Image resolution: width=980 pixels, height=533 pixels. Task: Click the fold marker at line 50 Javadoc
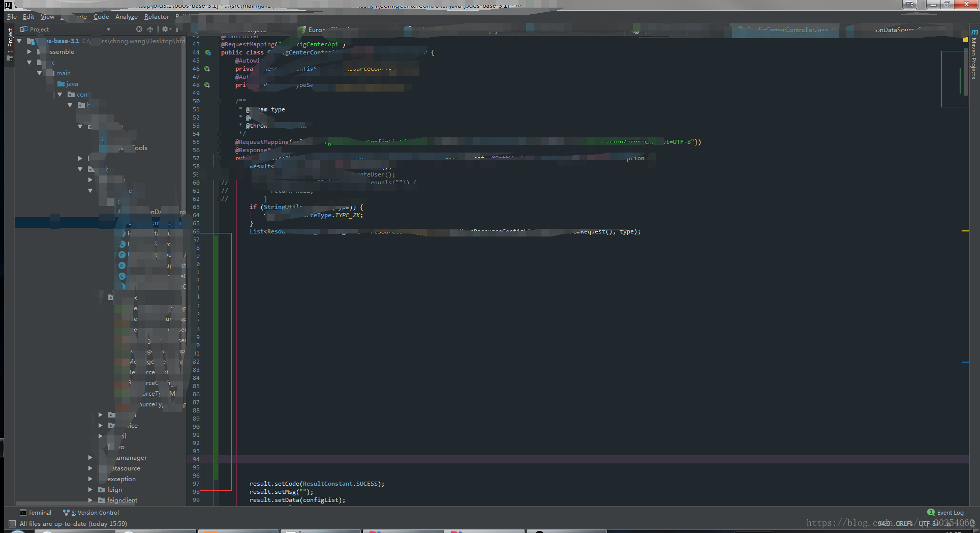point(218,101)
